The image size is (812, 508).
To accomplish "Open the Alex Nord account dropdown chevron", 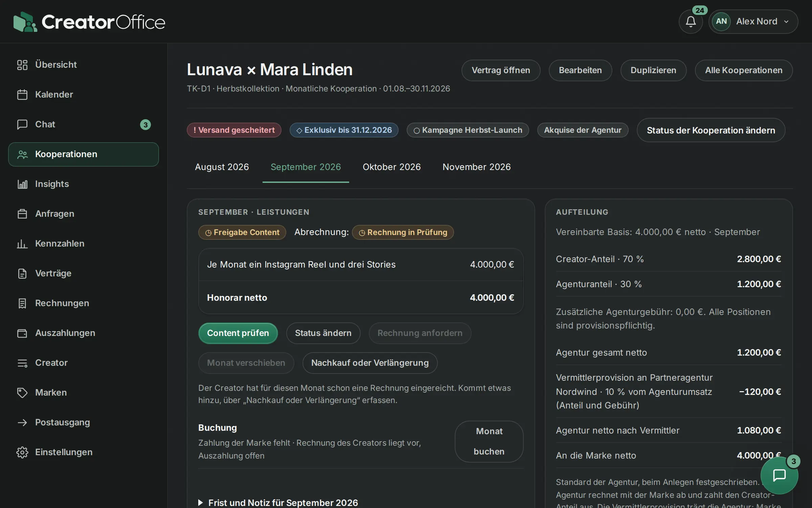I will (x=787, y=22).
